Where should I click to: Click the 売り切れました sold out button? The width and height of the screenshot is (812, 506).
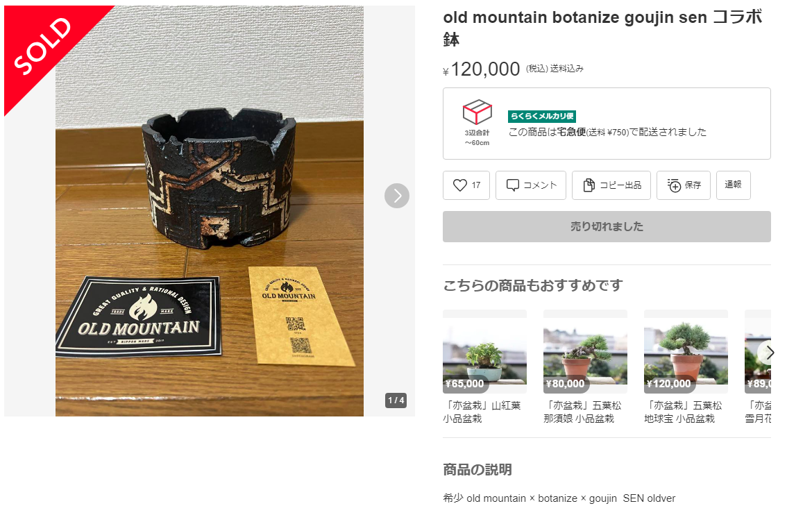pos(607,226)
